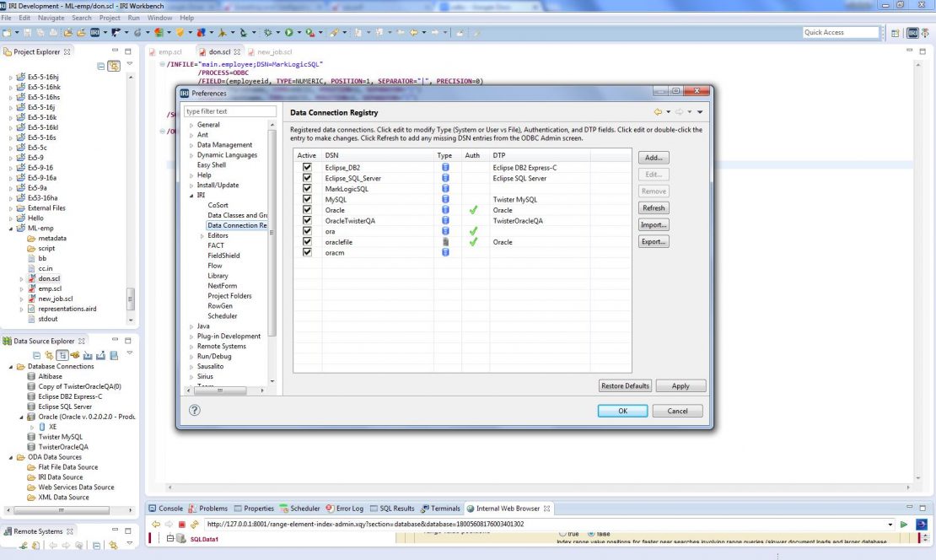Click the green Auth checkmark for Oracle row
The height and width of the screenshot is (560, 936).
473,210
